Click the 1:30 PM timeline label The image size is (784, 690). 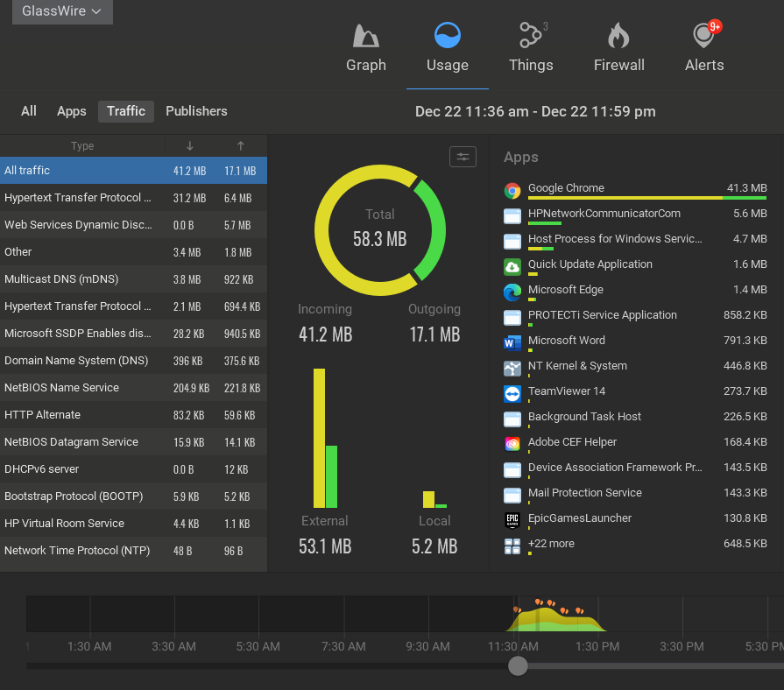click(597, 646)
